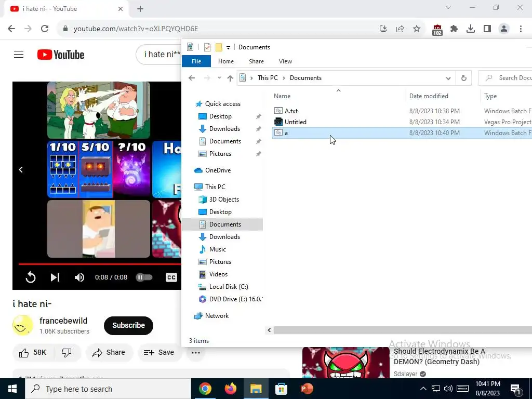The height and width of the screenshot is (399, 532).
Task: Select the Untitled Vegas Pro project
Action: (296, 122)
